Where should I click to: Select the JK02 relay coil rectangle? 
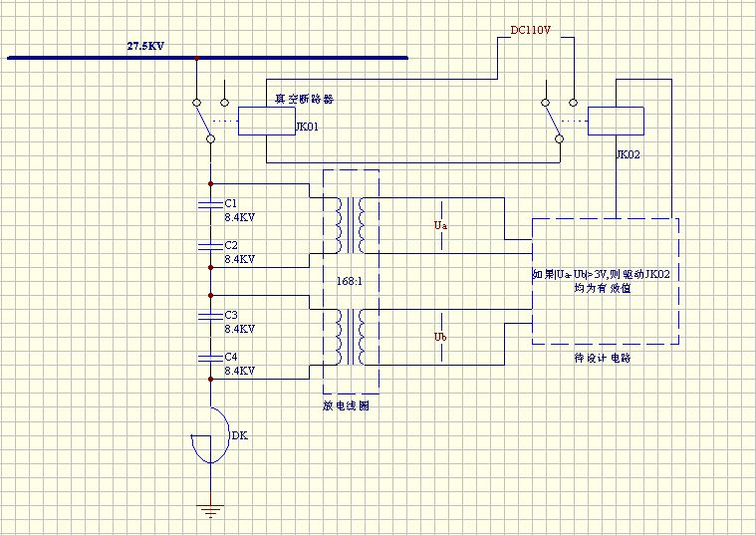point(616,122)
